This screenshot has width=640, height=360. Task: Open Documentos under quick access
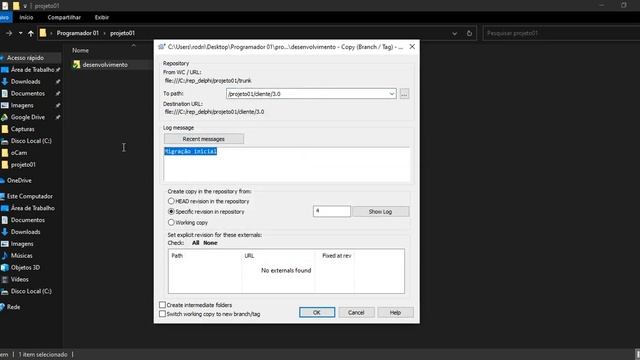(x=28, y=93)
